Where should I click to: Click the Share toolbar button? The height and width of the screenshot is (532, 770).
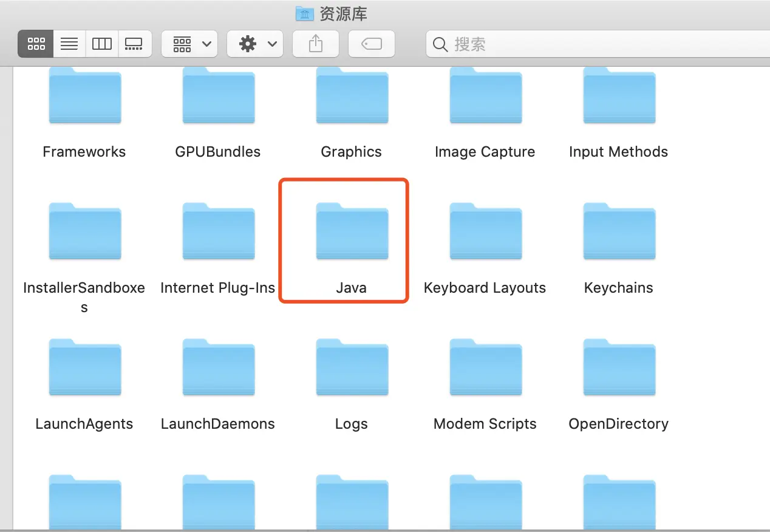pos(316,44)
